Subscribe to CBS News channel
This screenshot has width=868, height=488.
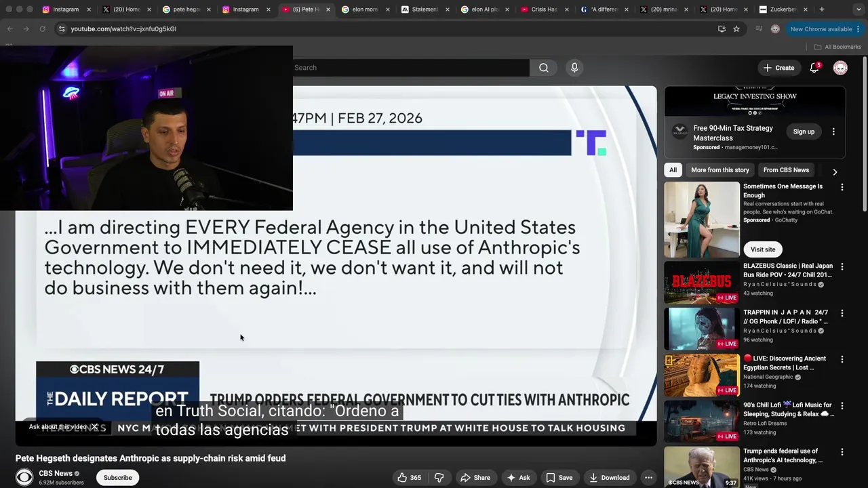point(118,478)
